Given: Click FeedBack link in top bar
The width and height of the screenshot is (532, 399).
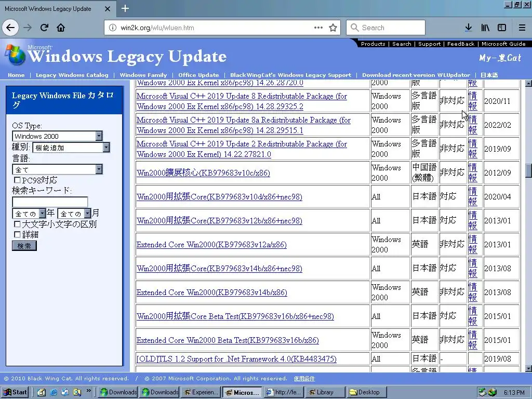Looking at the screenshot, I should [x=461, y=44].
